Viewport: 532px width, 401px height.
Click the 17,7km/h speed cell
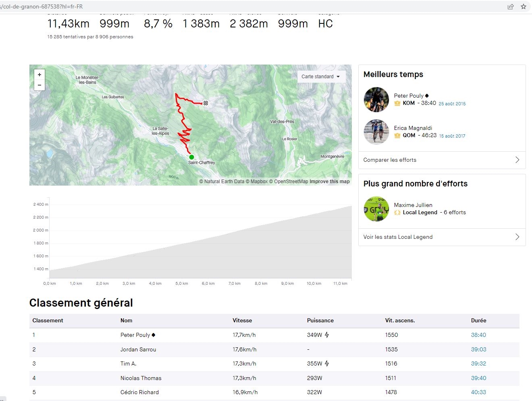click(x=244, y=335)
